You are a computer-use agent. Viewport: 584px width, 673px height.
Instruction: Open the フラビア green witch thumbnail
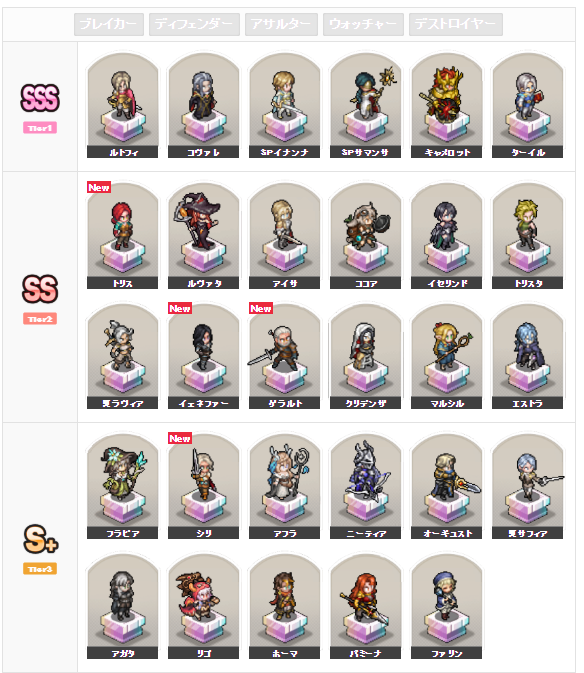pos(122,486)
